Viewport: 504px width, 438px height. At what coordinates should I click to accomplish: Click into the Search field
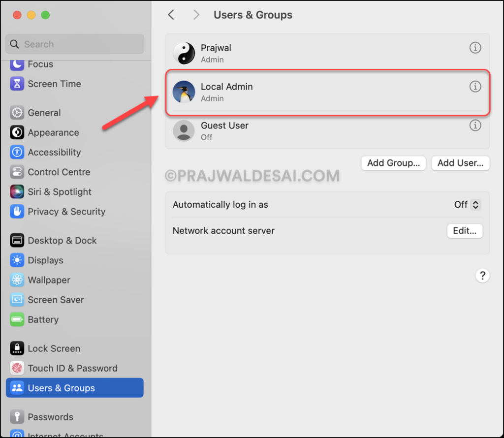click(x=75, y=44)
